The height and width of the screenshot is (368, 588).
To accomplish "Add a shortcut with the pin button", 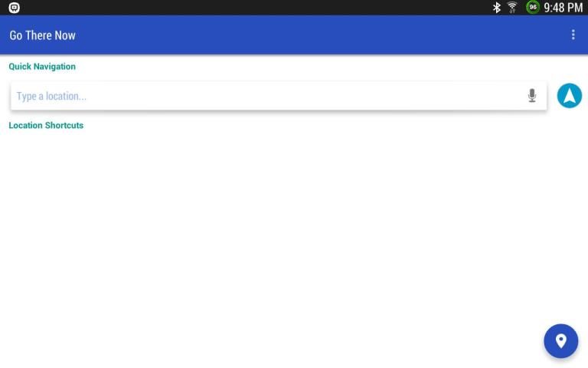I will (x=560, y=341).
